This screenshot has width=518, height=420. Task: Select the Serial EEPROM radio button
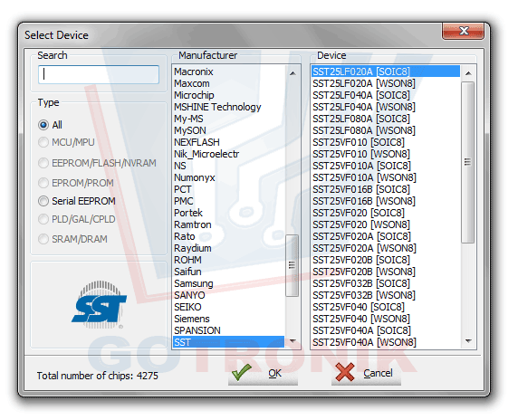43,201
